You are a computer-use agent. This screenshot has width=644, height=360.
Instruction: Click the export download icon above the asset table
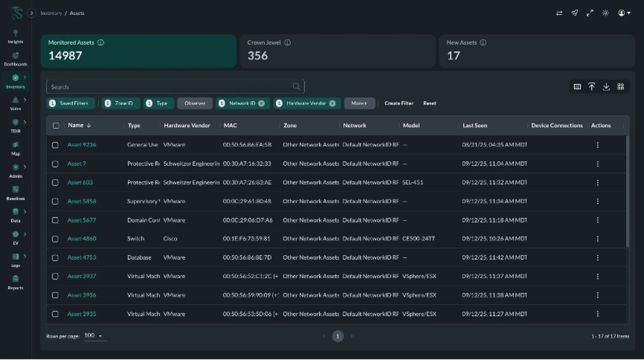point(606,86)
